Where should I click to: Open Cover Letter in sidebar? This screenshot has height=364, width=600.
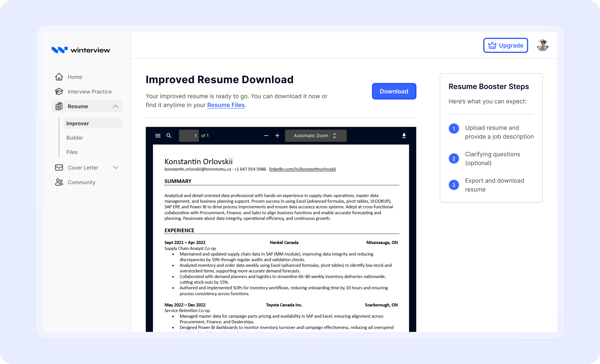click(87, 168)
